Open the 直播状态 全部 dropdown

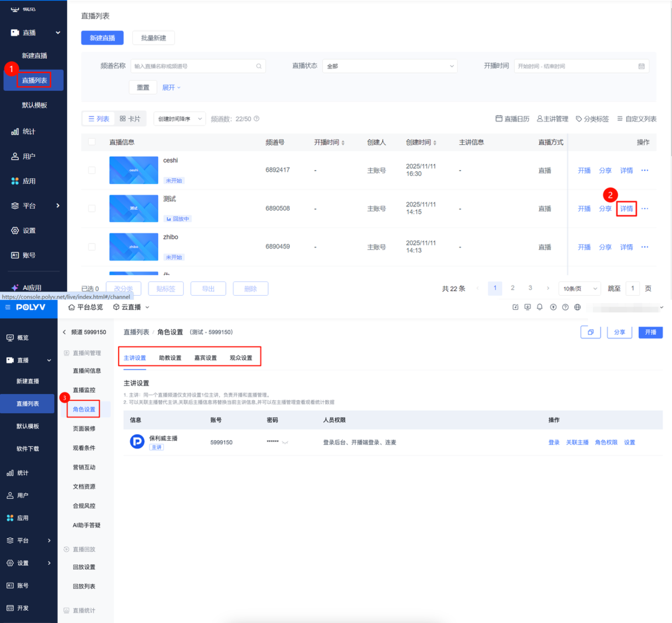pyautogui.click(x=390, y=66)
